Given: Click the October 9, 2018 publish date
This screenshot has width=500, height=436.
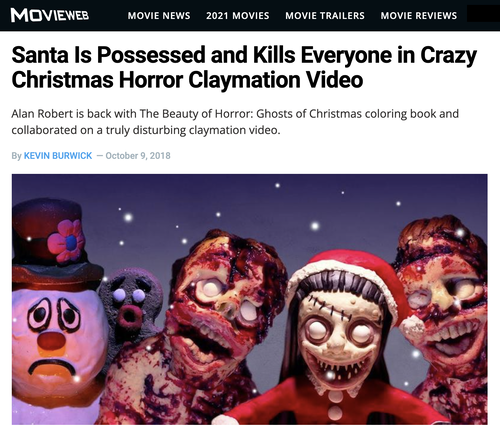Looking at the screenshot, I should tap(138, 156).
